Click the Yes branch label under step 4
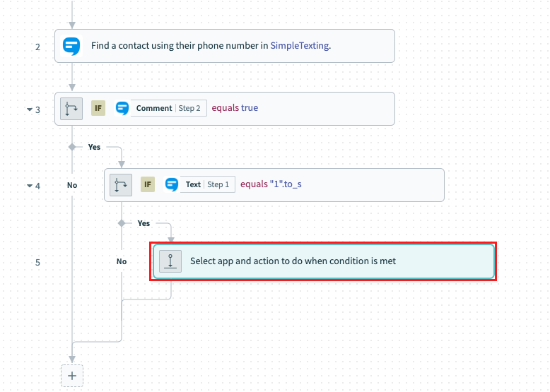This screenshot has width=550, height=392. point(144,223)
